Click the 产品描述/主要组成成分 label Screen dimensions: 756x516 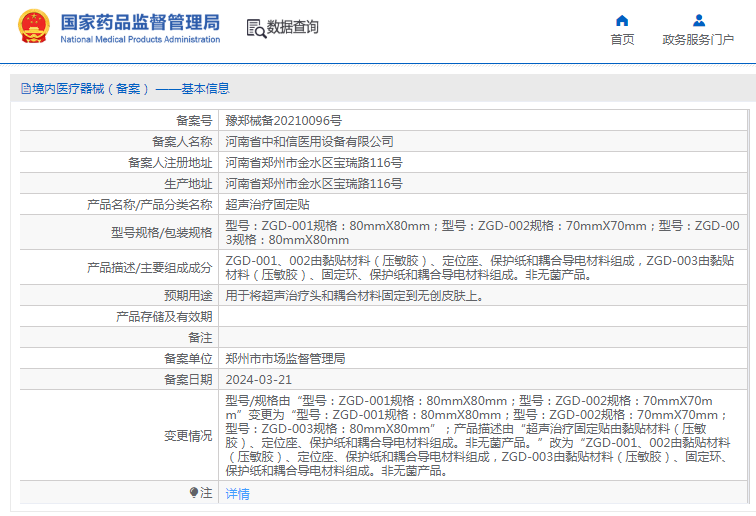click(149, 268)
